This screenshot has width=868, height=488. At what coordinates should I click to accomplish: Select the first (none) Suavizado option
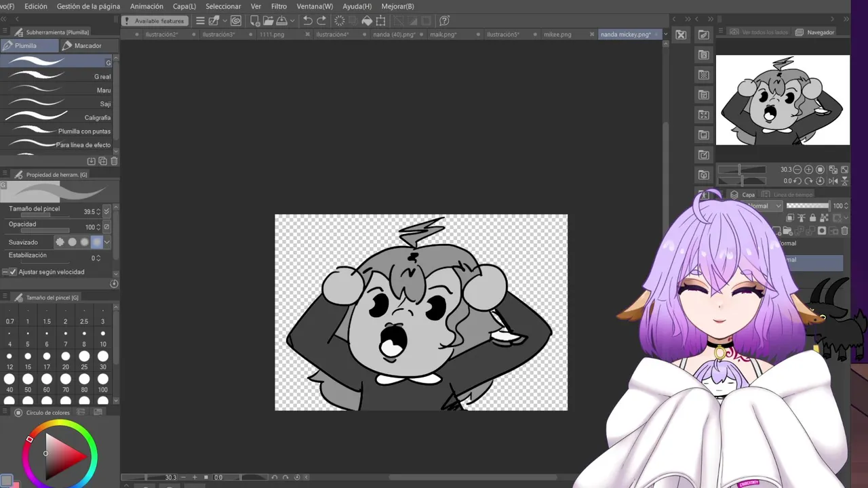60,242
